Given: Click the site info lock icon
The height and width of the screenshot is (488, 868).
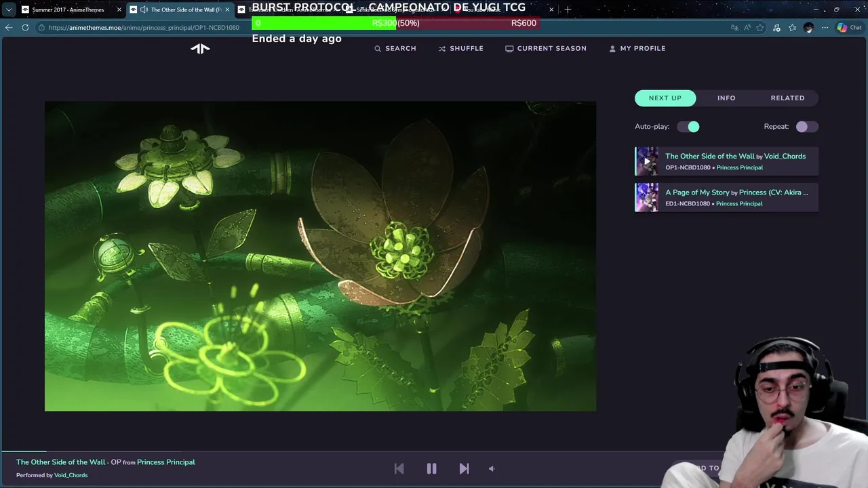Looking at the screenshot, I should pos(41,28).
